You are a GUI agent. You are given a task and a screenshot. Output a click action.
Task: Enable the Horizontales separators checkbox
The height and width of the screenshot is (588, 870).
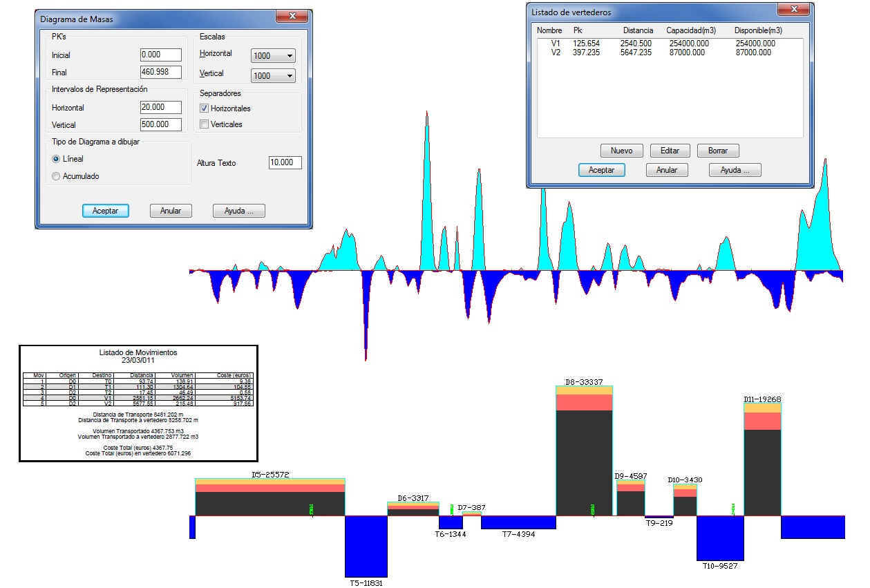point(204,108)
